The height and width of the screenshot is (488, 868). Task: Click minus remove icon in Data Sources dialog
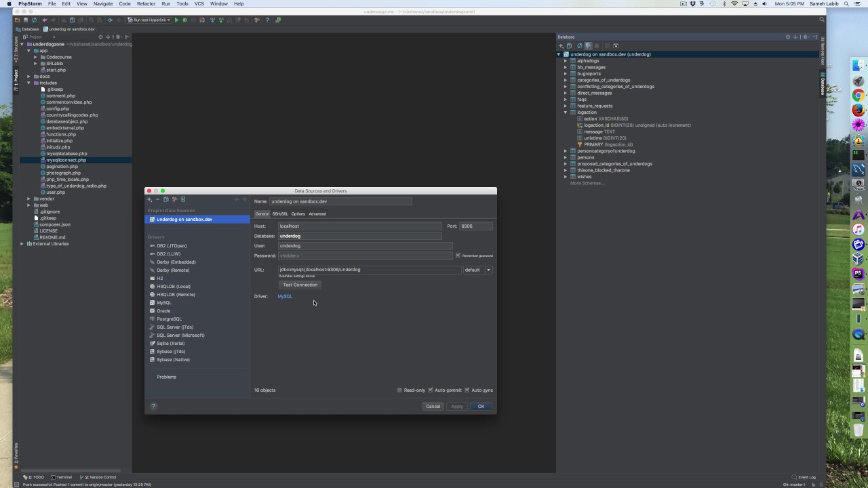[x=157, y=199]
